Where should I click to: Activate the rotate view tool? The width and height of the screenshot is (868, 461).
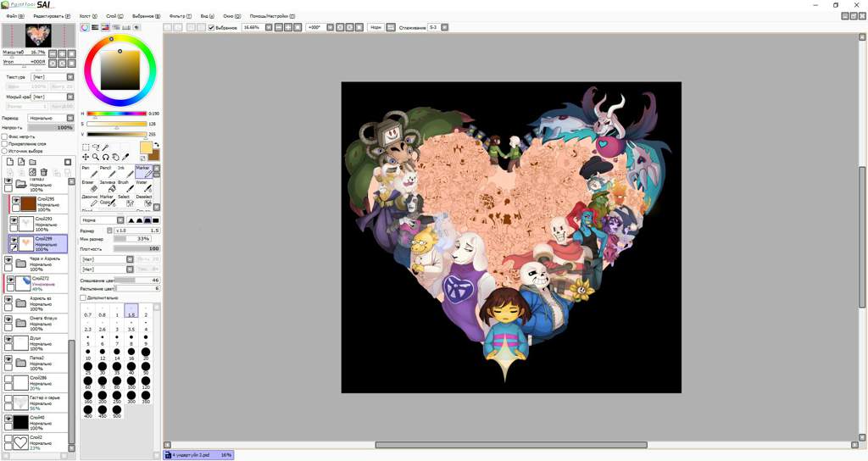[x=105, y=157]
